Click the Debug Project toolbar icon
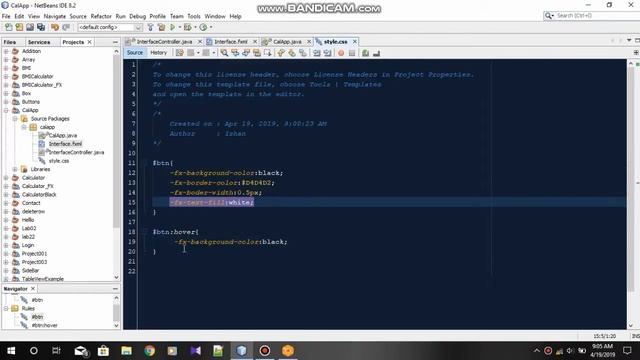 point(187,27)
